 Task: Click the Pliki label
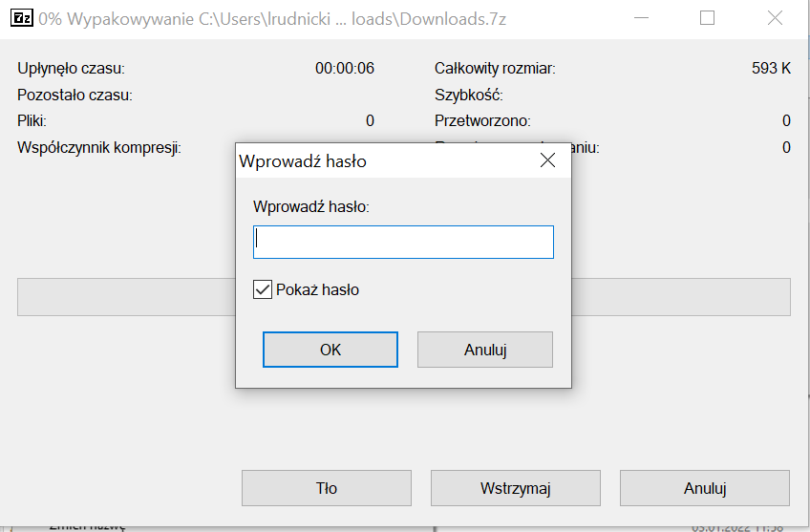click(32, 121)
